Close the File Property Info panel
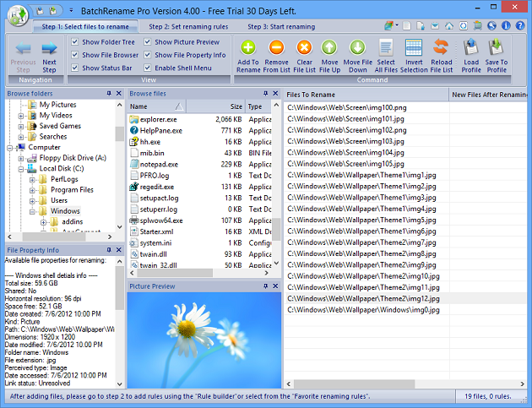The height and width of the screenshot is (408, 532). (x=119, y=250)
